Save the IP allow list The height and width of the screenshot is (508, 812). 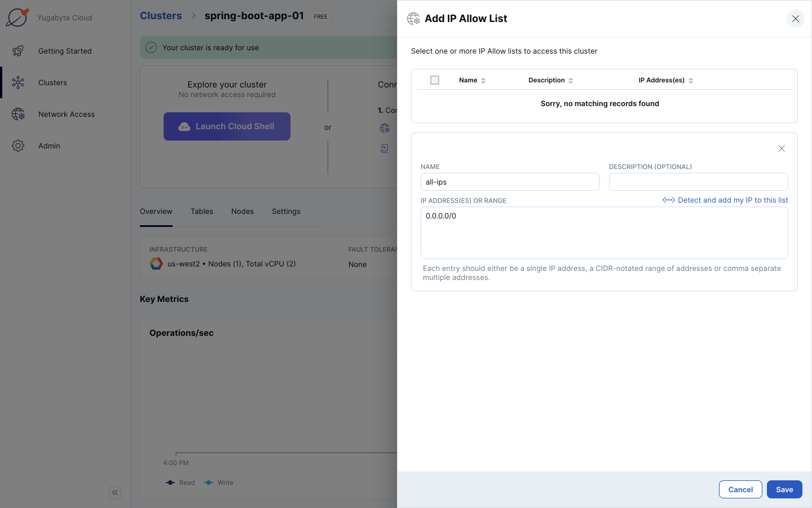[784, 489]
